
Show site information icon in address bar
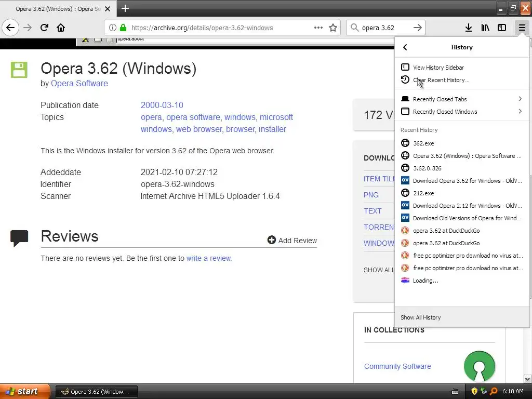coord(113,28)
